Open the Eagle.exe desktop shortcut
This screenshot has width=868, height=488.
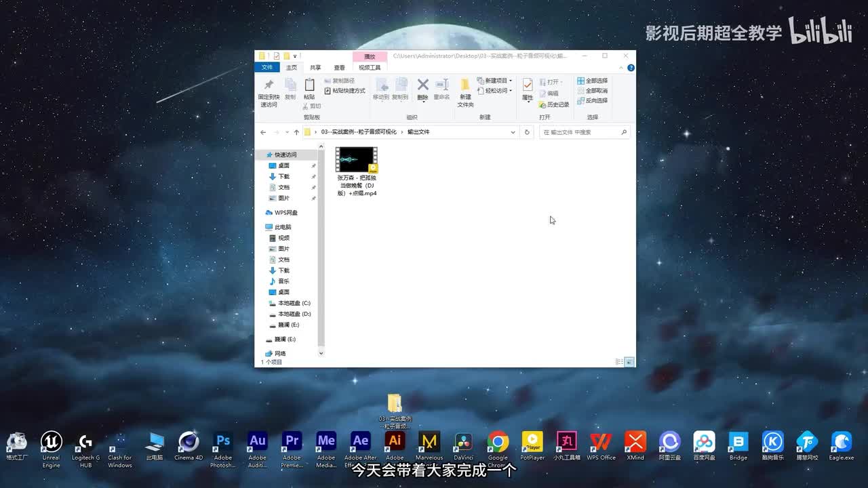tap(842, 447)
